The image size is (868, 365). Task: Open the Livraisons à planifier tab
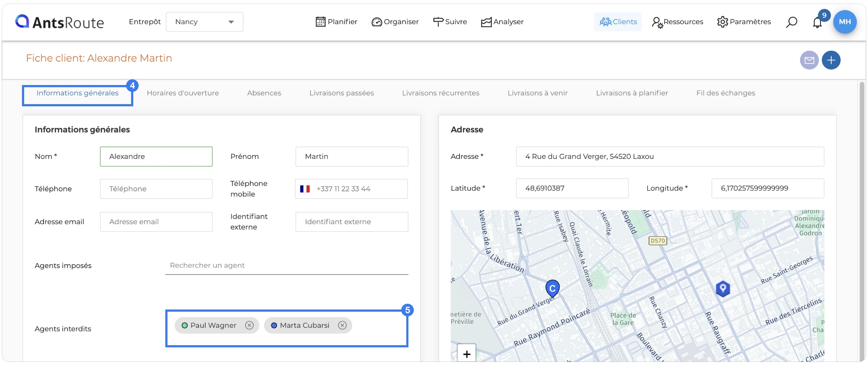pos(632,93)
